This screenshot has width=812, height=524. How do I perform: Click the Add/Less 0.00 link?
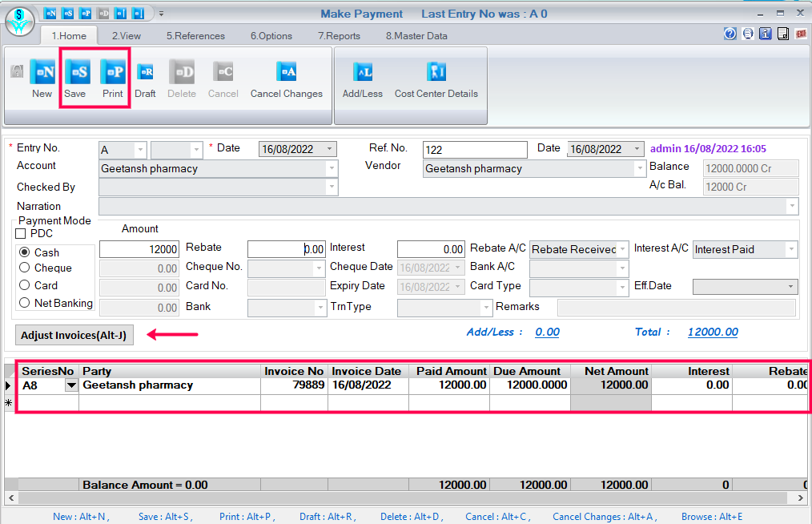(548, 333)
